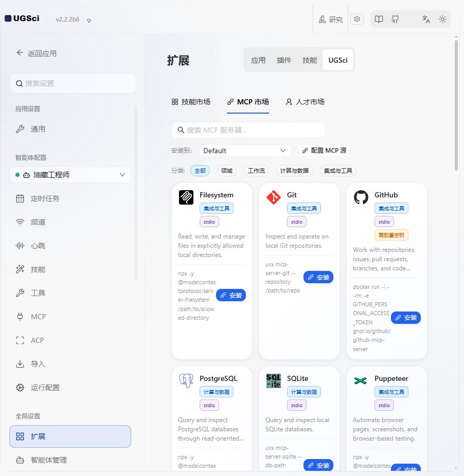Click stdio tag on Filesystem card
Viewport: 464px width, 476px height.
[x=209, y=222]
